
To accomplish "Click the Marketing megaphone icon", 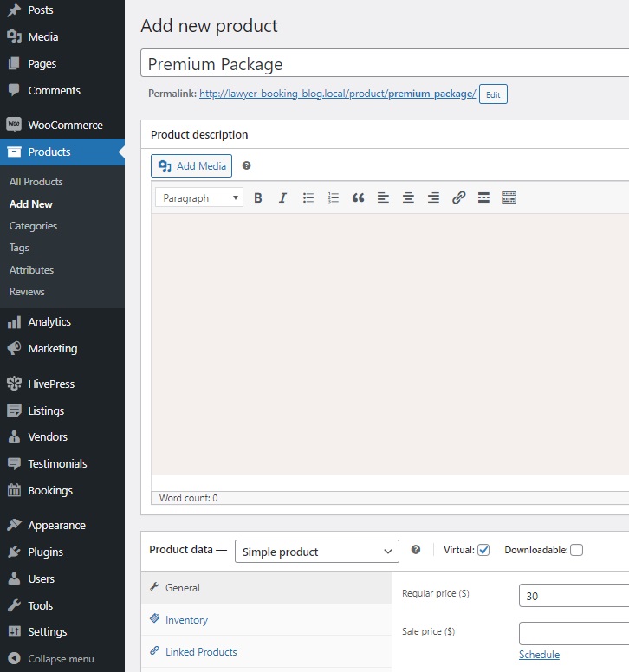I will tap(14, 348).
